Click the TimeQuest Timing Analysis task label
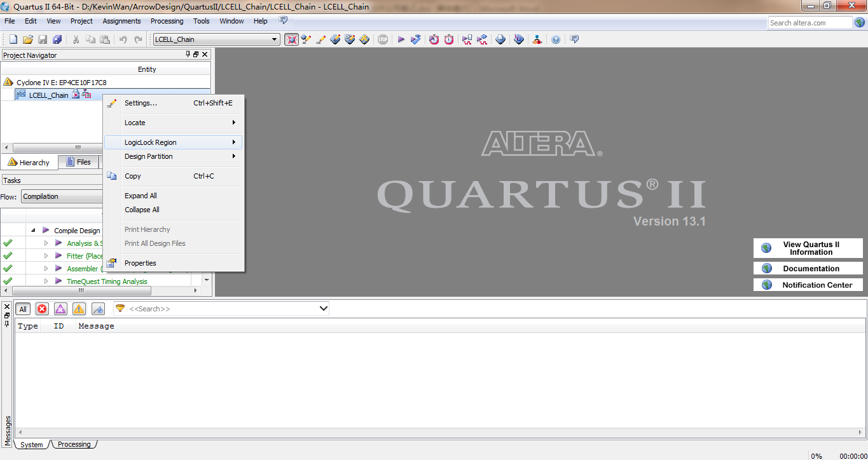868x460 pixels. pyautogui.click(x=107, y=281)
